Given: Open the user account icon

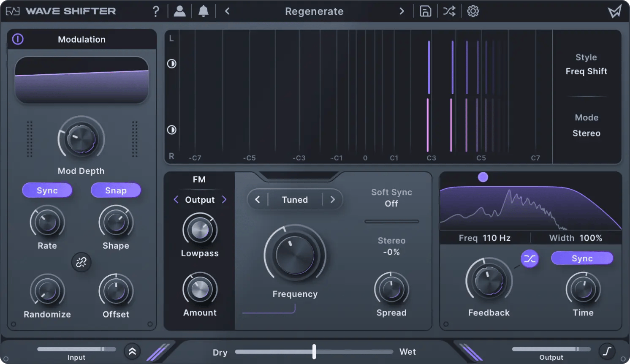Looking at the screenshot, I should (x=179, y=11).
